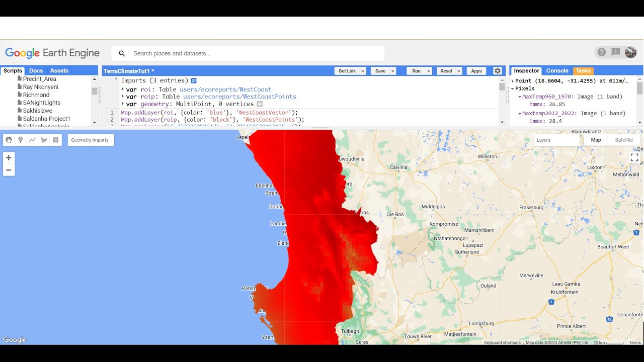Open the Ray Nkonyeni script
This screenshot has width=644, height=362.
click(x=40, y=87)
